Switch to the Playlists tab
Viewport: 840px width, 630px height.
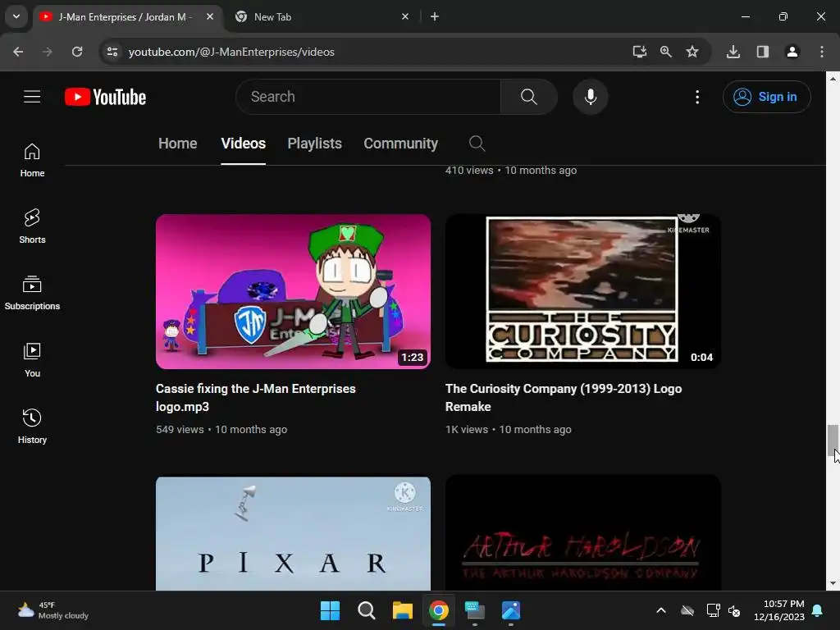point(314,144)
